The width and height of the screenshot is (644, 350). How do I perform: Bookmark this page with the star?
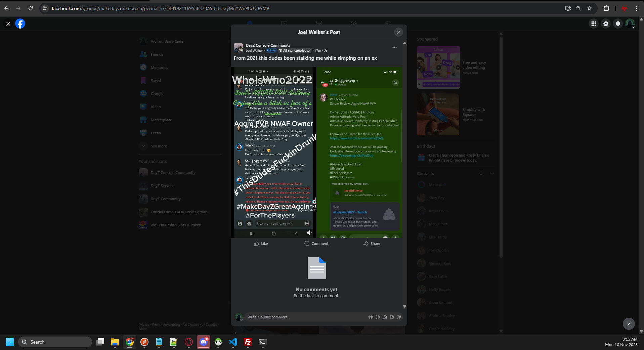click(x=590, y=8)
